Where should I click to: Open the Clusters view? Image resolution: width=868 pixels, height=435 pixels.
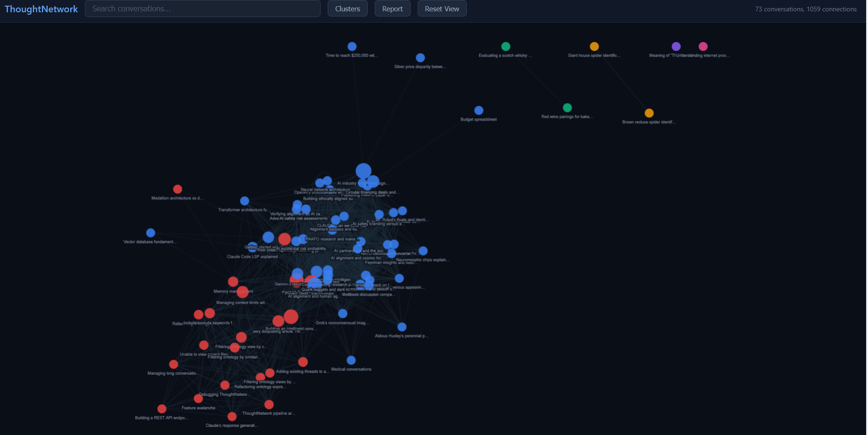(347, 8)
